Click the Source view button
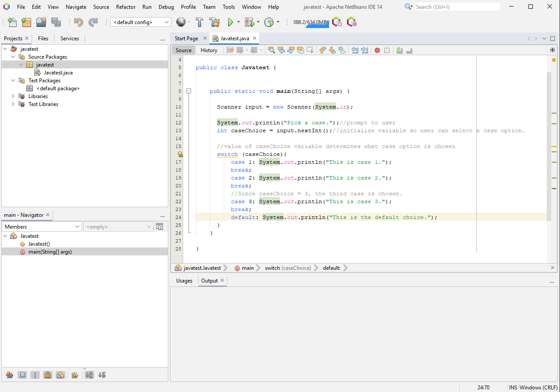This screenshot has width=560, height=392. tap(184, 50)
